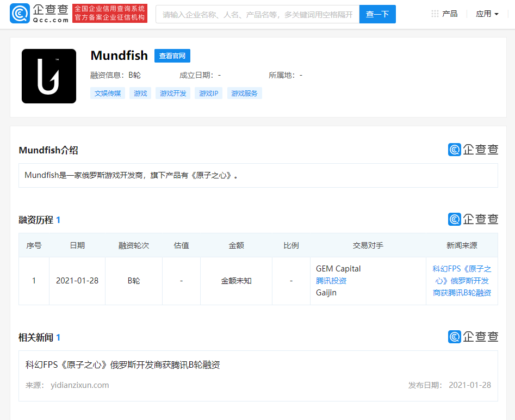Select the 游戏服务 tag
Viewport: 515px width, 420px height.
click(x=244, y=94)
